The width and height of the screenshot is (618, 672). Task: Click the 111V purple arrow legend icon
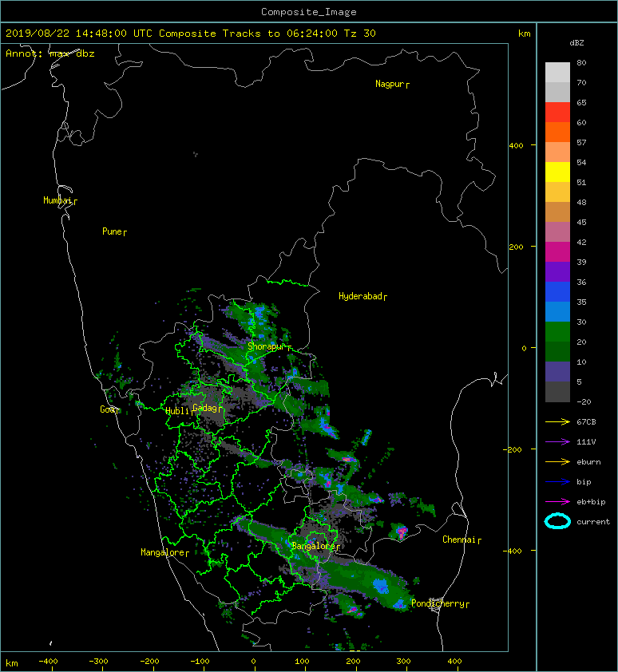point(557,442)
